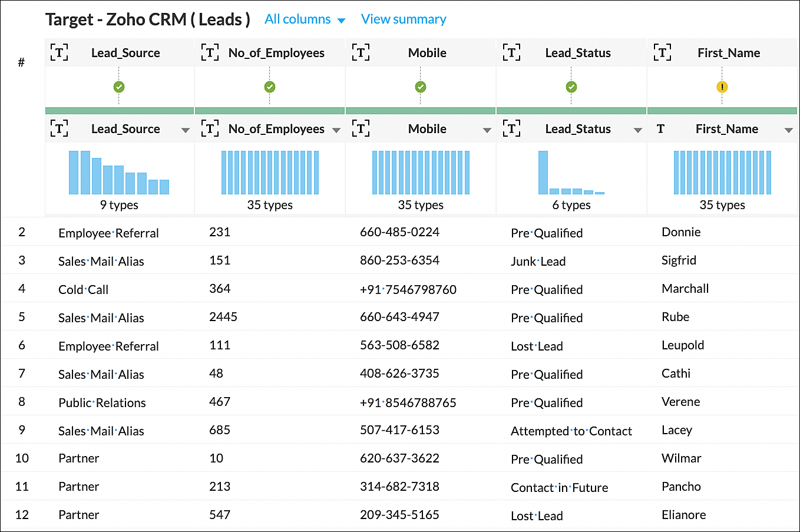Select the cell containing Donnie
The height and width of the screenshot is (532, 800).
pos(681,232)
